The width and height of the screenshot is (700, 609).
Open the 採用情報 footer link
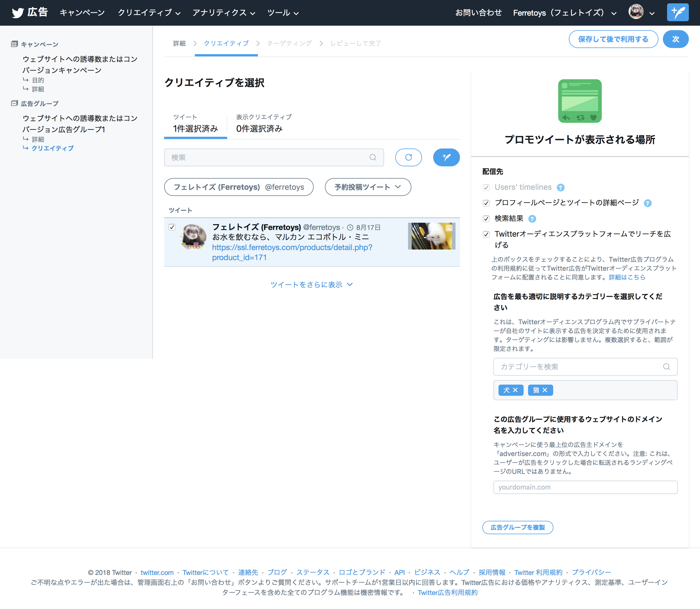(x=492, y=573)
